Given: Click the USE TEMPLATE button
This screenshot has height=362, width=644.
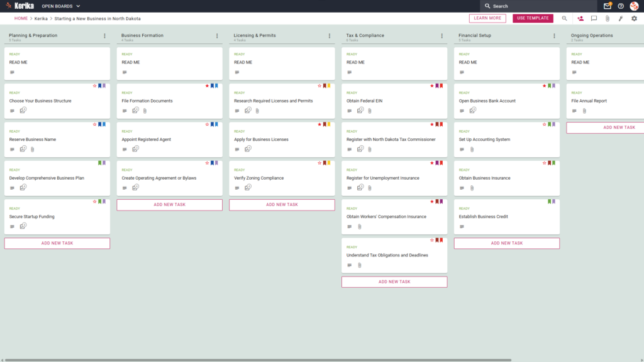Looking at the screenshot, I should pyautogui.click(x=533, y=18).
